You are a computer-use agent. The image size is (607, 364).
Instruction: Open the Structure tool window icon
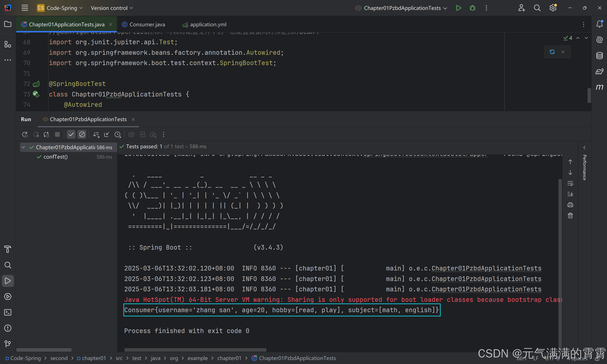click(8, 44)
